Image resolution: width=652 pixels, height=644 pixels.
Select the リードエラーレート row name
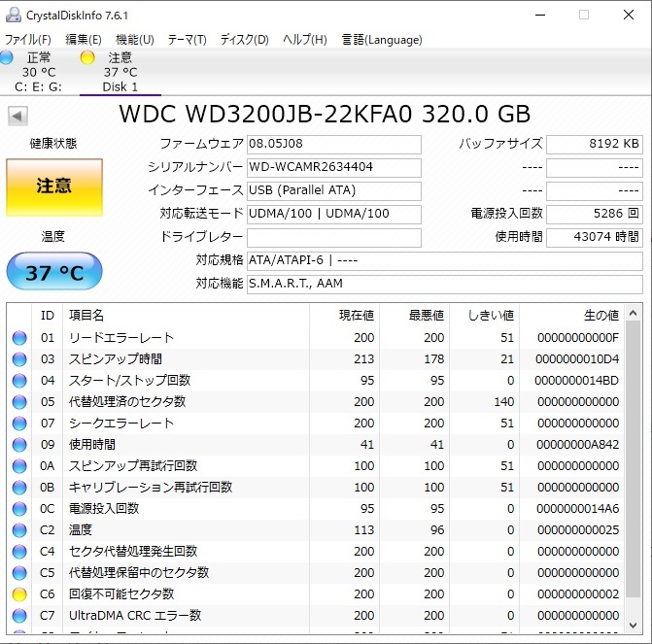coord(121,338)
